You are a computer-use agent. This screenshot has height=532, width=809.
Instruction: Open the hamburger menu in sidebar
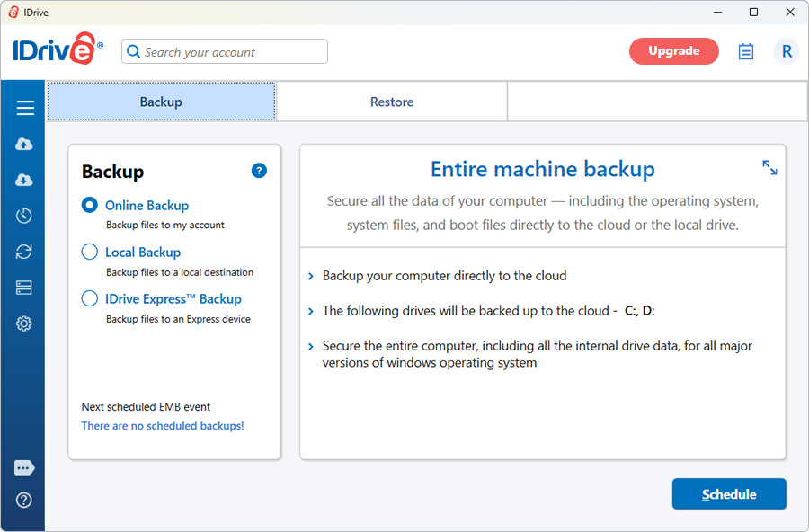point(25,108)
